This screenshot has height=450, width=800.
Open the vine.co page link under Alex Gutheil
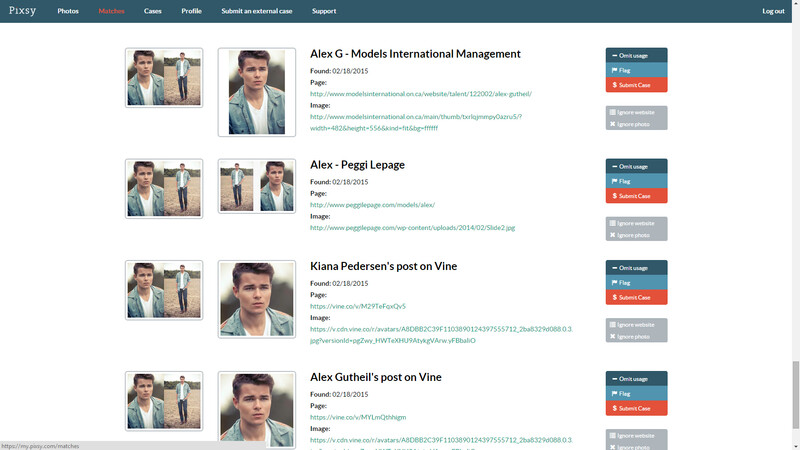358,417
